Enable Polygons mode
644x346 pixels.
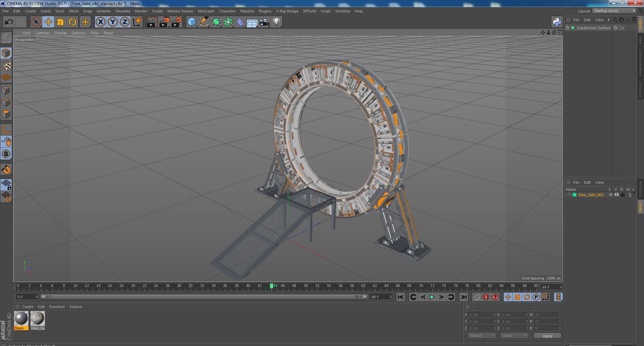pyautogui.click(x=6, y=114)
